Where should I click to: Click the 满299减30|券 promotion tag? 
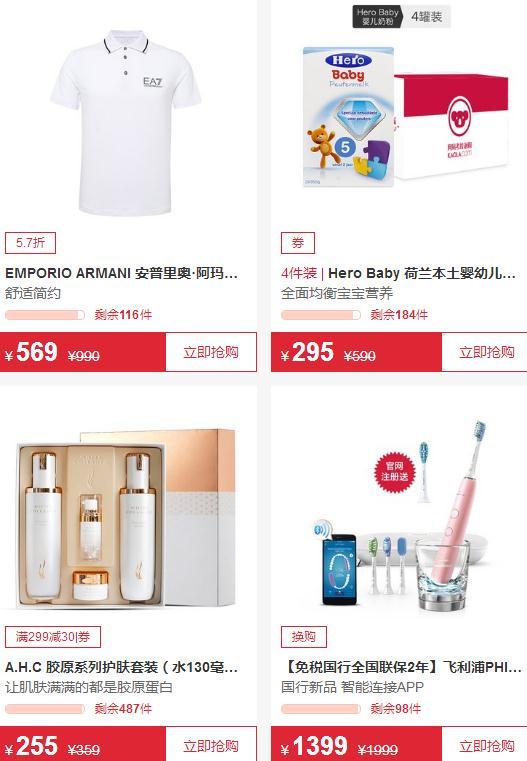(x=53, y=637)
